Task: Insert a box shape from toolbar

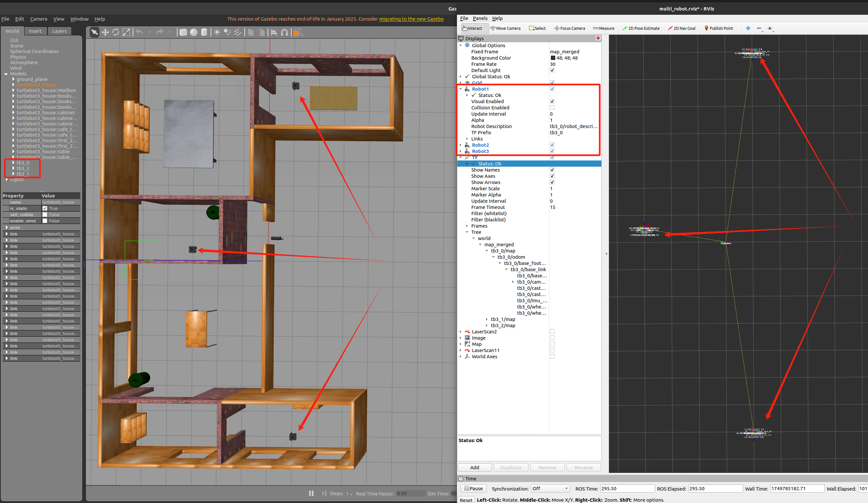Action: coord(183,32)
